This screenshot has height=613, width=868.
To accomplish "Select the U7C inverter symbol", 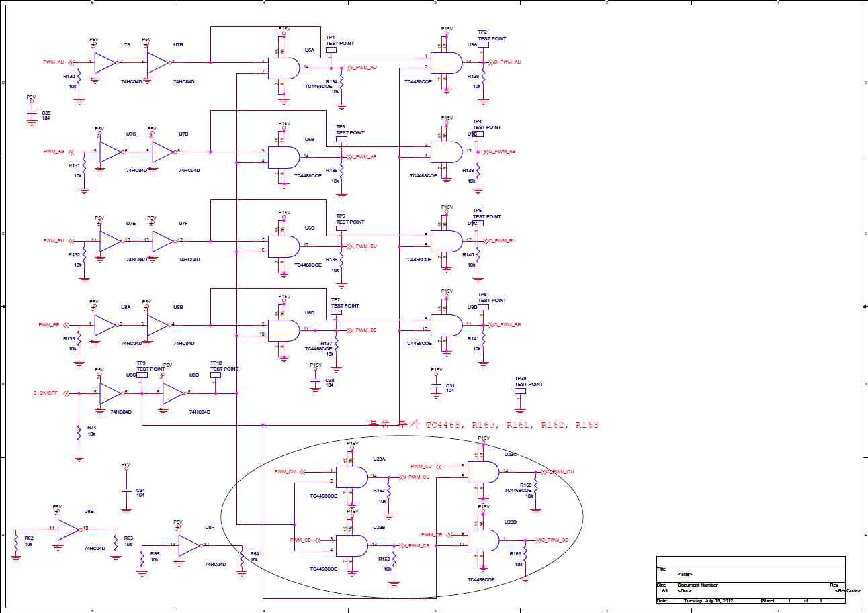I will pyautogui.click(x=110, y=152).
